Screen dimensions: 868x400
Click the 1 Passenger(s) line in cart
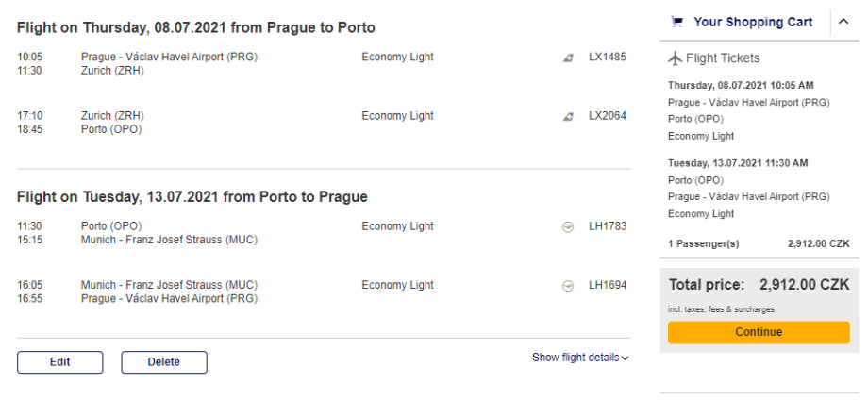pos(703,243)
